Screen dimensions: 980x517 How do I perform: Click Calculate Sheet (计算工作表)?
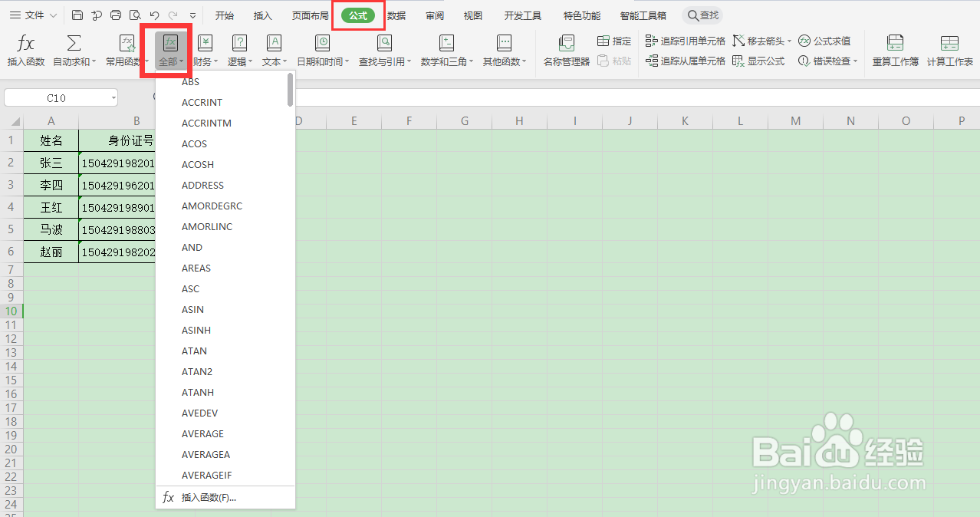point(949,51)
